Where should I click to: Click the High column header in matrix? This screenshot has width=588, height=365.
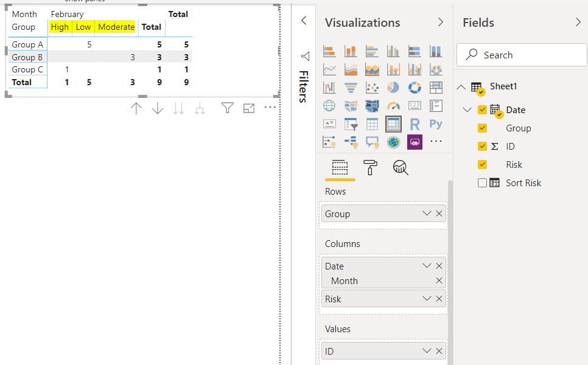[x=60, y=27]
